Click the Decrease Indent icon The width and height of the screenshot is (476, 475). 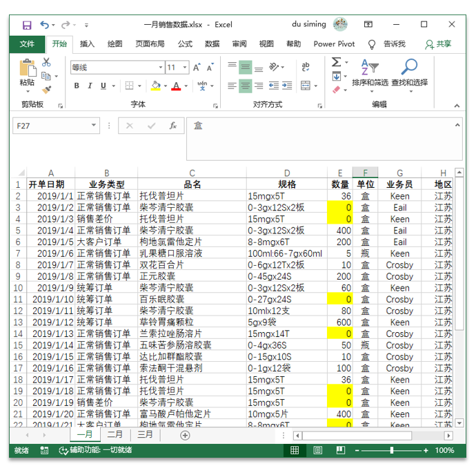tap(274, 86)
